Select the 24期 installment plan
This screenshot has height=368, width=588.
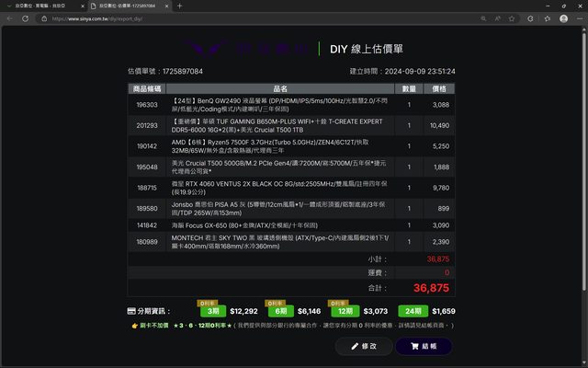[x=411, y=311]
